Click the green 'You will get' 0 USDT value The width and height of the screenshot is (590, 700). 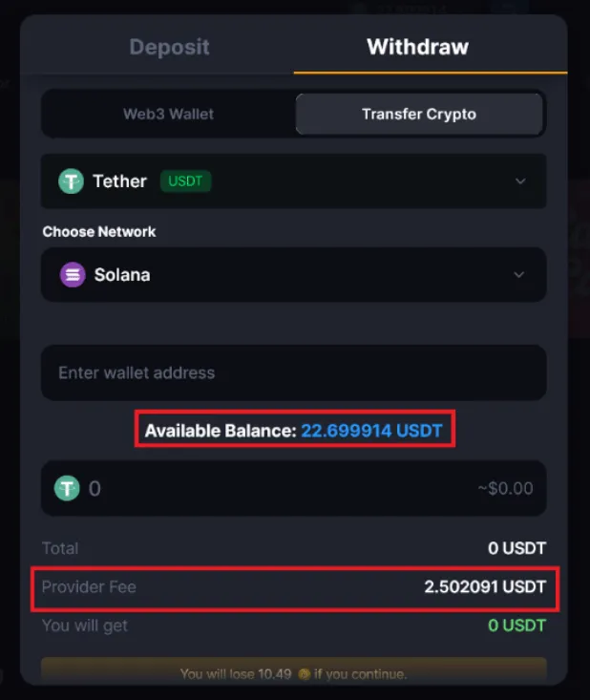pos(516,626)
